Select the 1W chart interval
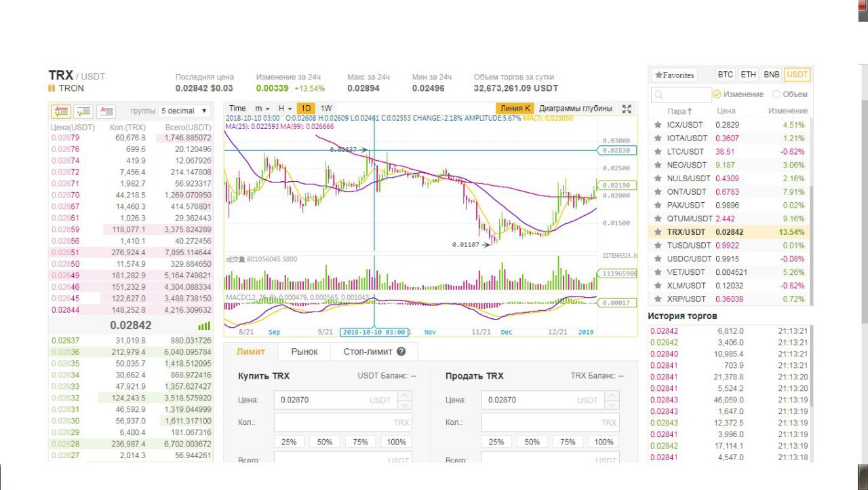The height and width of the screenshot is (490, 868). 326,109
